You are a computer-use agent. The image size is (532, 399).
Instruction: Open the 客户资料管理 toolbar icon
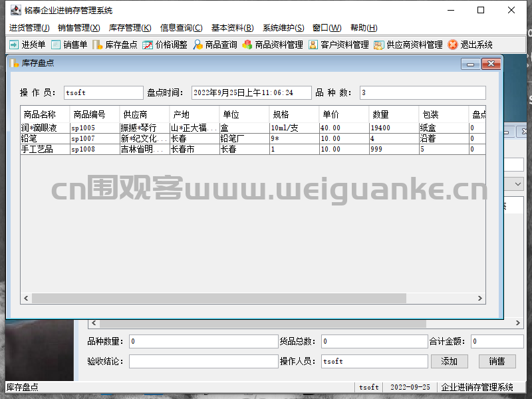pyautogui.click(x=313, y=45)
